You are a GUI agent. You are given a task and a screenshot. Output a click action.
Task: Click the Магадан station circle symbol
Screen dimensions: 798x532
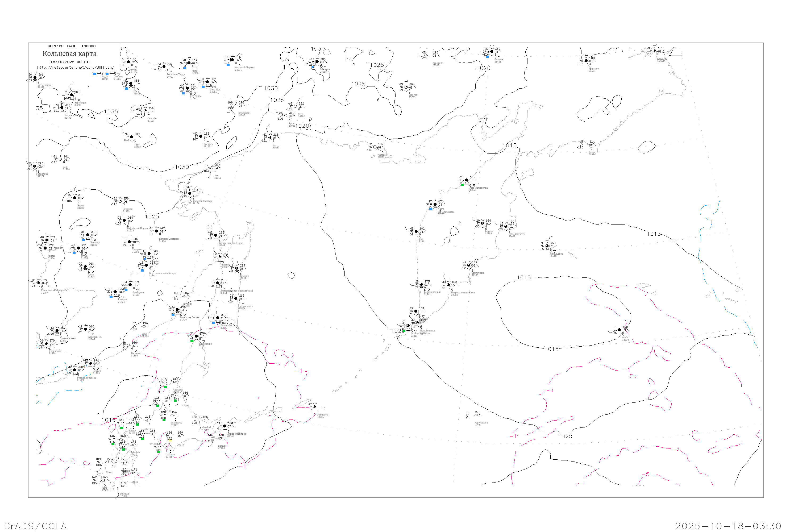375,147
